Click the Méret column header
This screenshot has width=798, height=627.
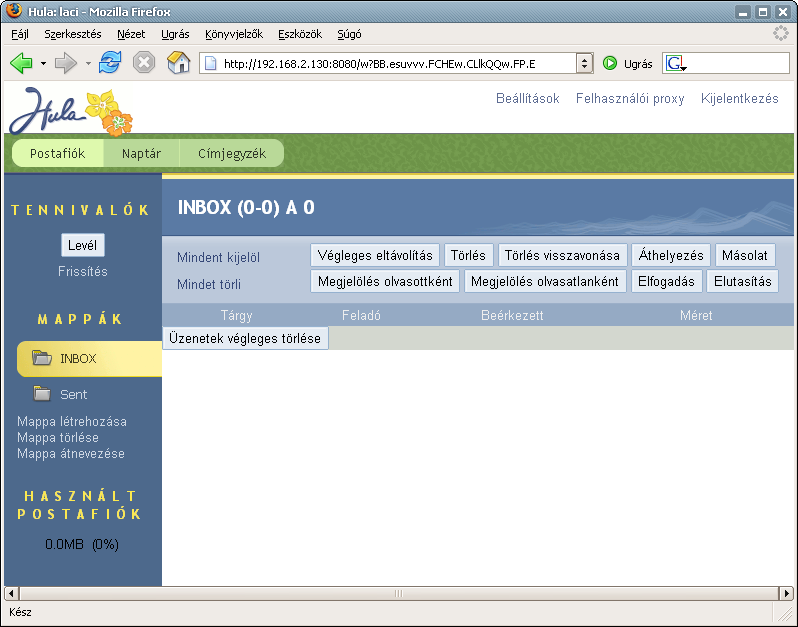point(696,316)
